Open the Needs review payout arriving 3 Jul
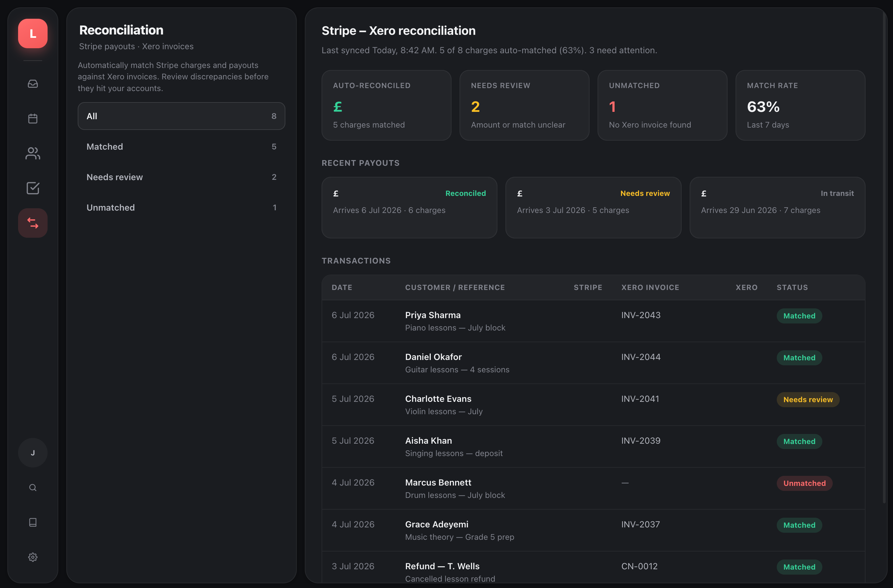Viewport: 893px width, 588px height. point(593,207)
